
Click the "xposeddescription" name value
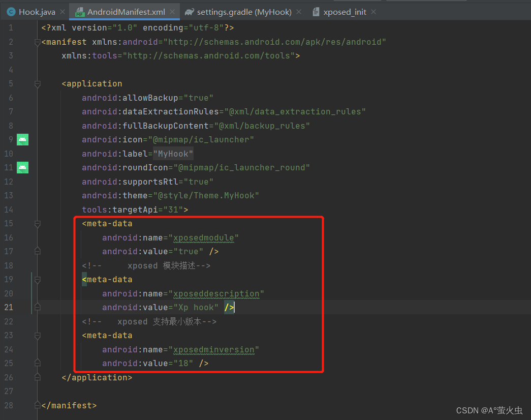(216, 294)
